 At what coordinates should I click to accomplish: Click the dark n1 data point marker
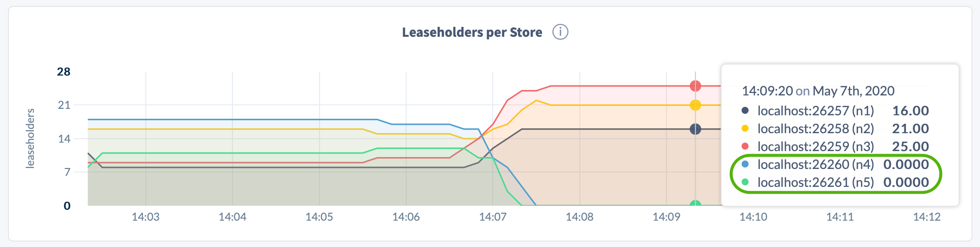tap(695, 129)
